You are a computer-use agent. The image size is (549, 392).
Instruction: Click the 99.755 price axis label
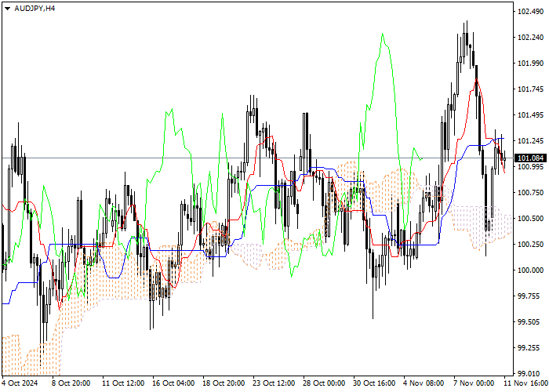(x=529, y=296)
